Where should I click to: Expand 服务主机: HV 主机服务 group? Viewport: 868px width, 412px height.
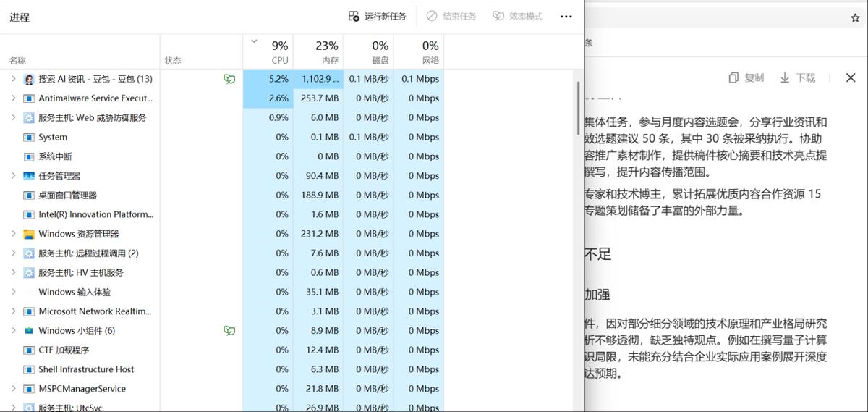(13, 272)
